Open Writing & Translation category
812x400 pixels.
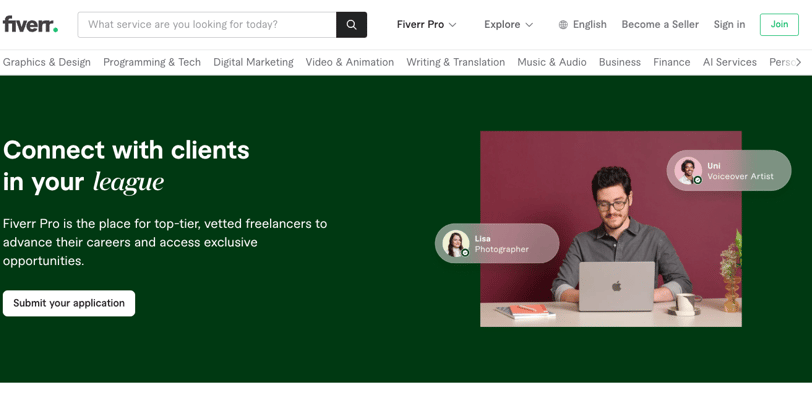tap(455, 62)
